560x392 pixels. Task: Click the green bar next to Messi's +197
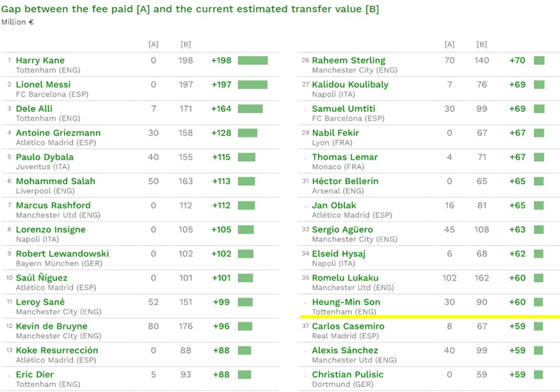253,84
